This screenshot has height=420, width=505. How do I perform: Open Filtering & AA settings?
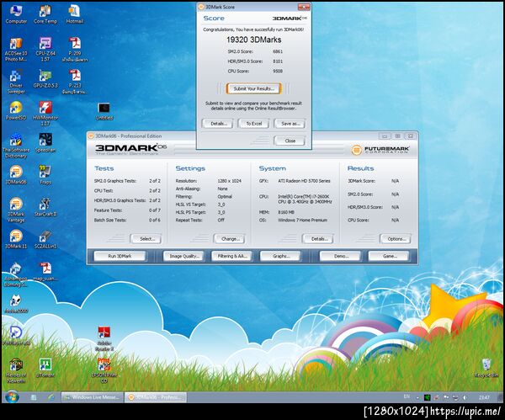[x=231, y=256]
